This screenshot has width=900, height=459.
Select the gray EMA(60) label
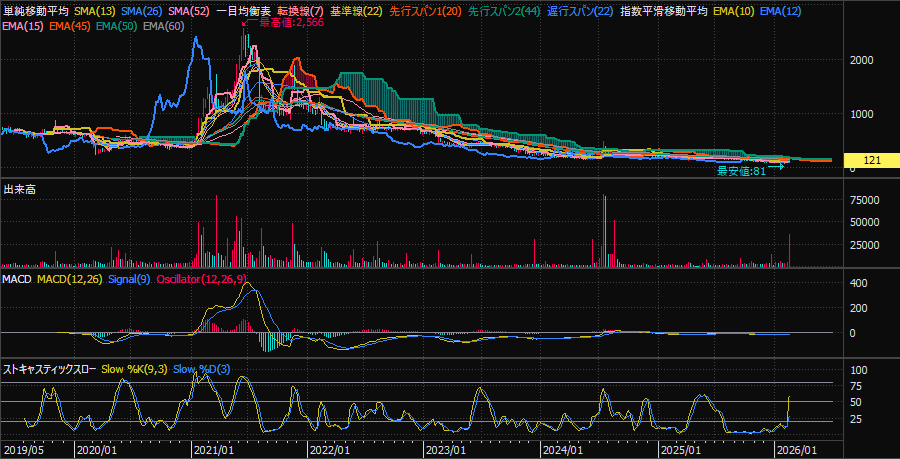(x=164, y=24)
